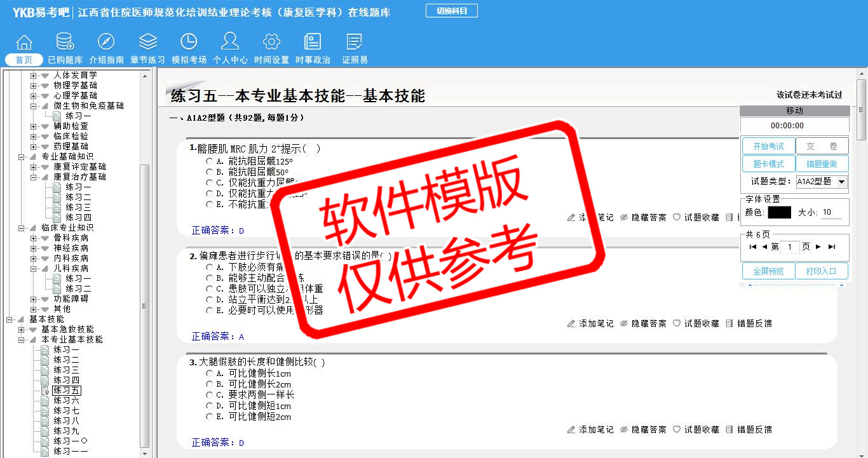Open 时间设置 gear icon

(271, 43)
